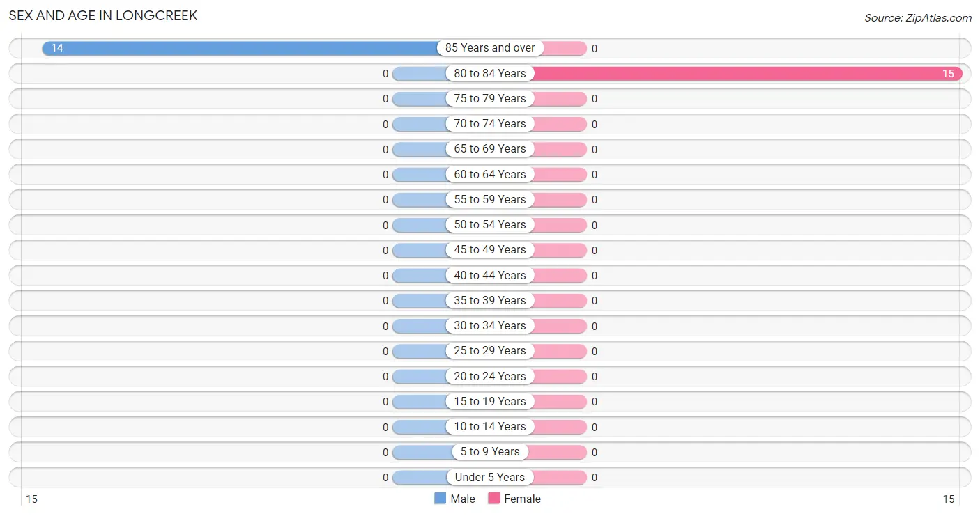Click the 50 to 54 Years label
This screenshot has width=980, height=516.
490,224
